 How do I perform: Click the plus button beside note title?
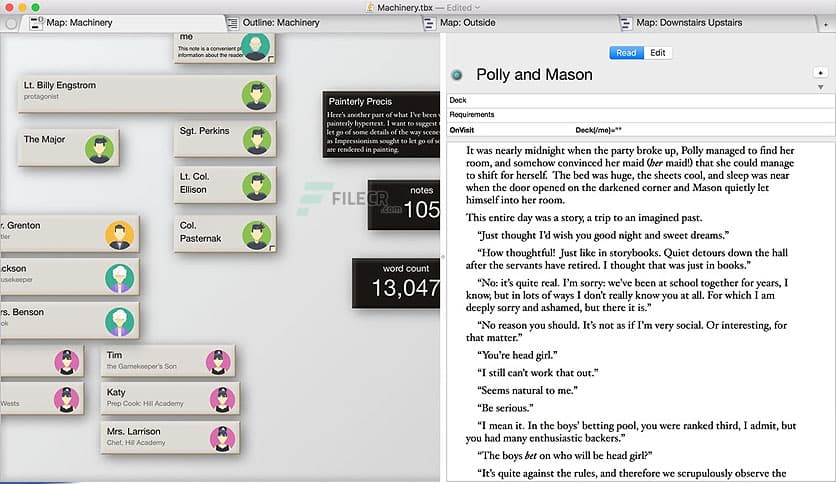[x=821, y=72]
